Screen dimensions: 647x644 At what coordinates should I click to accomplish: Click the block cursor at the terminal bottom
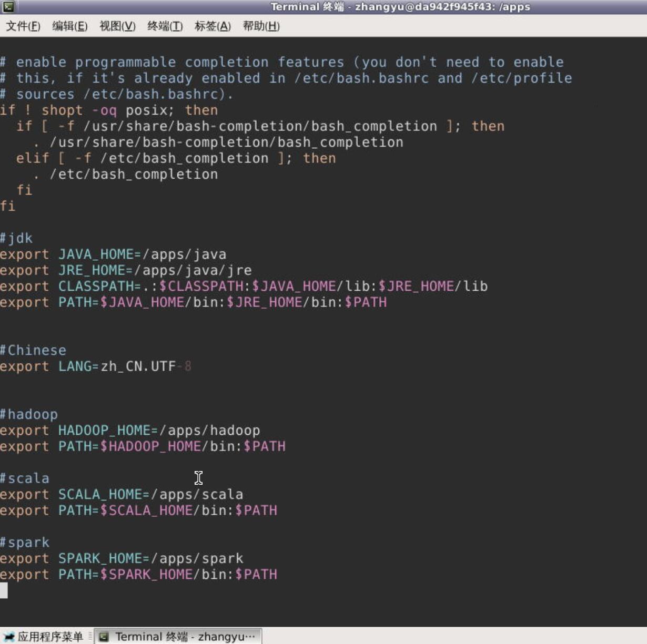[4, 590]
